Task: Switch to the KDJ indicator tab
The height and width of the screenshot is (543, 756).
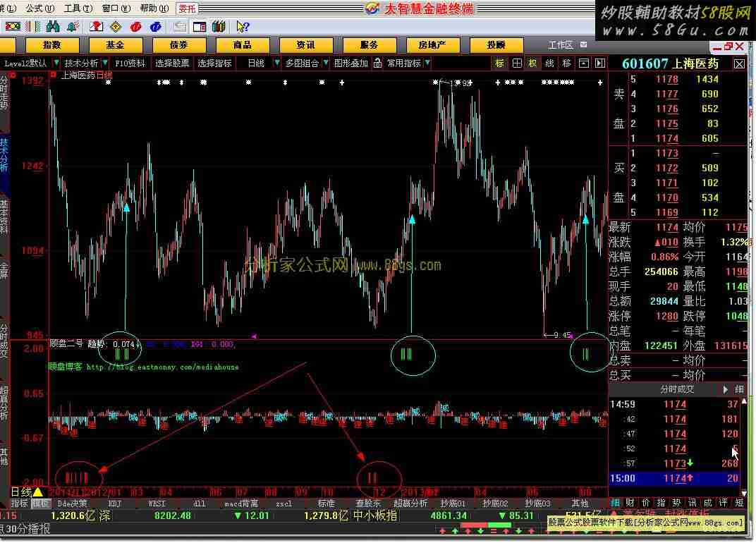Action: click(x=114, y=504)
